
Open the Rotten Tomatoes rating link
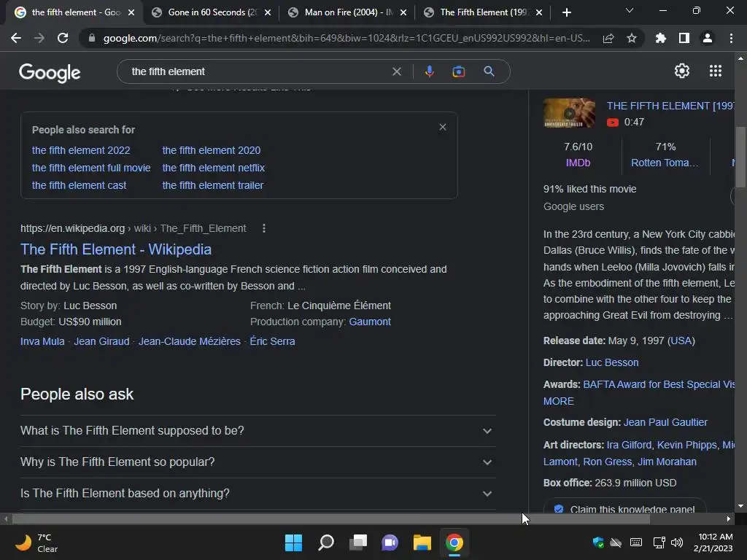tap(665, 163)
